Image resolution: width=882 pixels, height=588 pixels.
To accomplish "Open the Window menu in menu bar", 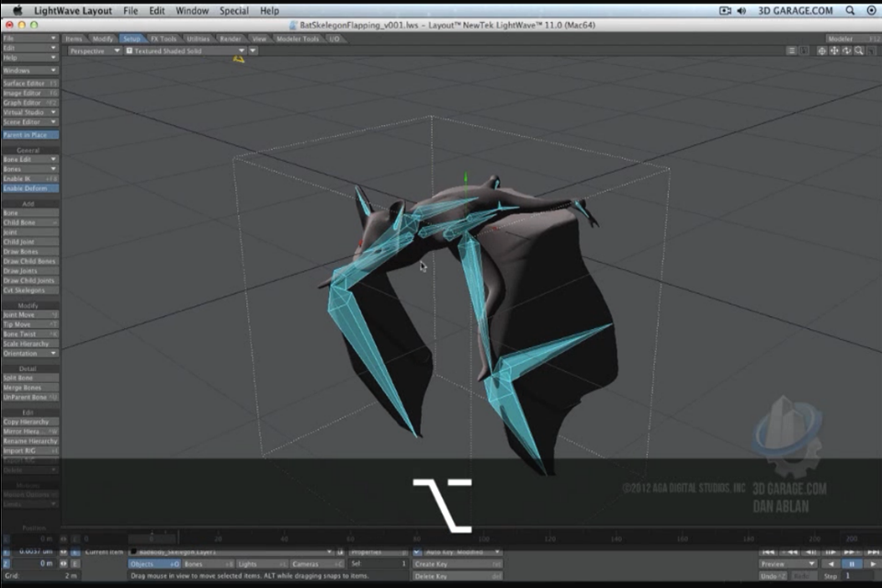I will pos(192,11).
